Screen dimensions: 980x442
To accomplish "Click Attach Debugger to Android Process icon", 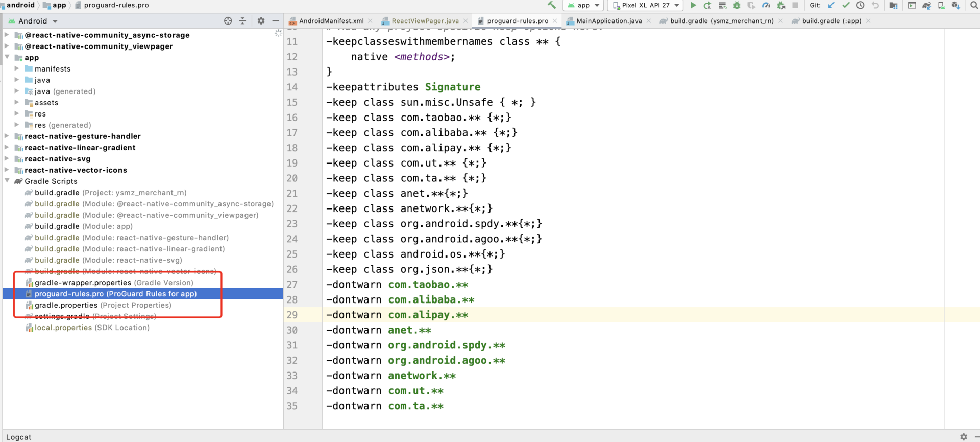I will coord(781,5).
